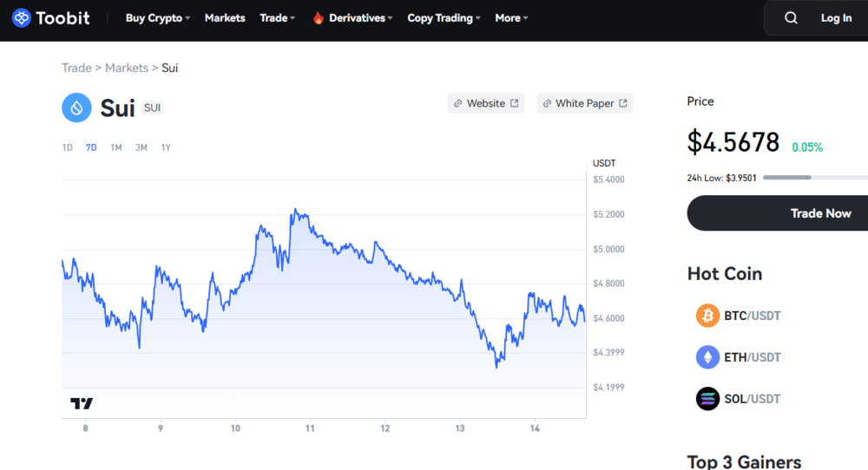Expand the Derivatives dropdown menu

(360, 18)
